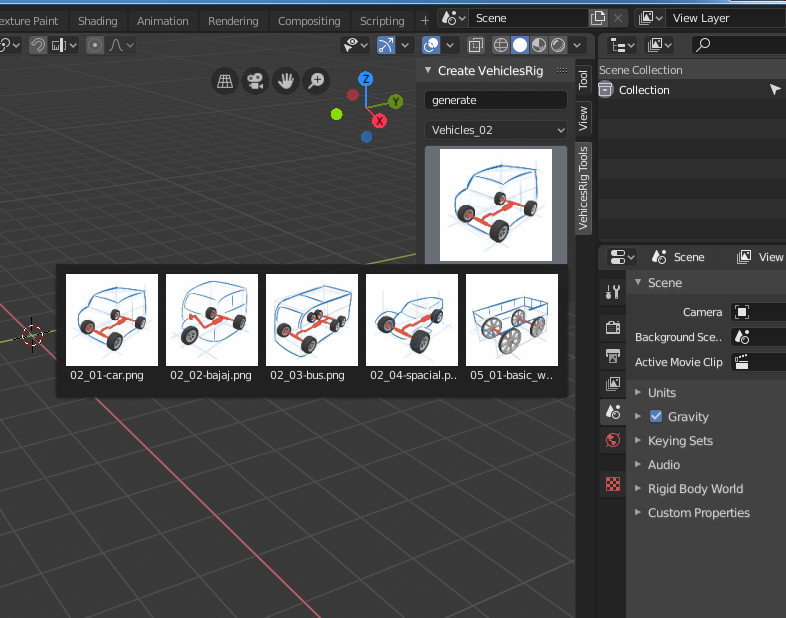Image resolution: width=786 pixels, height=618 pixels.
Task: Toggle X-ray mode icon
Action: (475, 45)
